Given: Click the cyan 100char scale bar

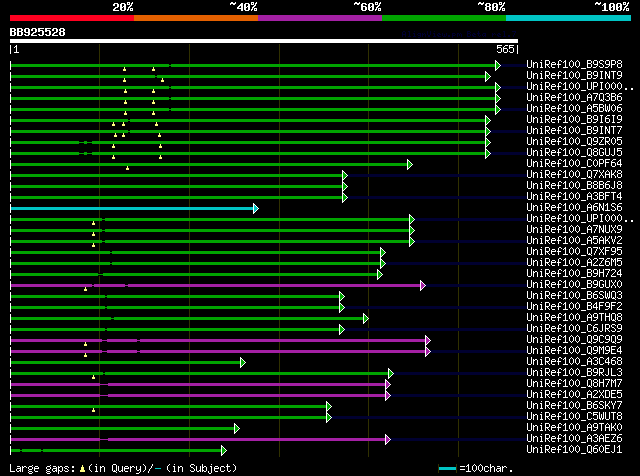Looking at the screenshot, I should 447,468.
